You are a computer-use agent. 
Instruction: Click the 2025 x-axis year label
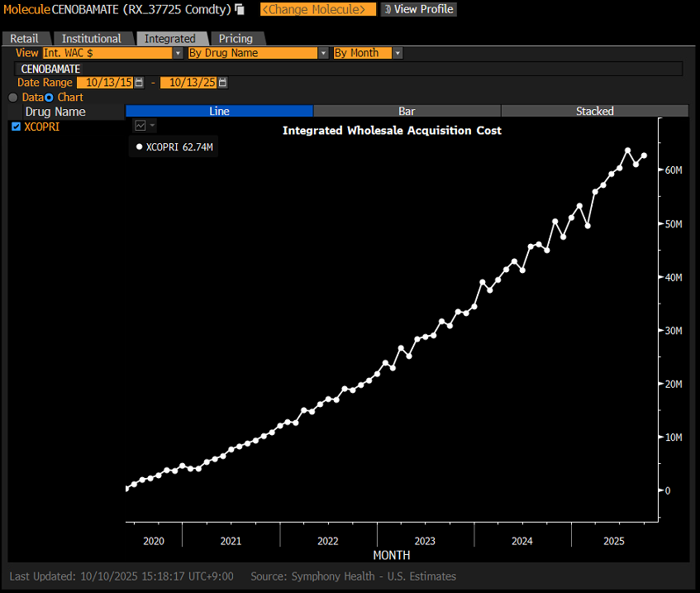(x=614, y=541)
